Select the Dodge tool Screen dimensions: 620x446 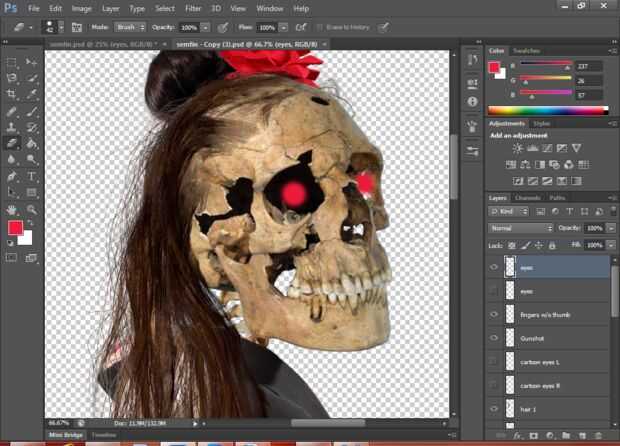click(31, 159)
